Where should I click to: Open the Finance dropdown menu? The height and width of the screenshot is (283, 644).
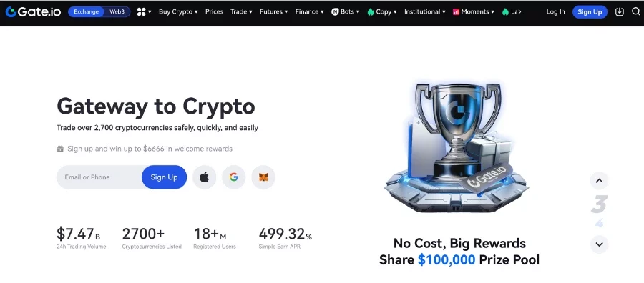pyautogui.click(x=309, y=12)
